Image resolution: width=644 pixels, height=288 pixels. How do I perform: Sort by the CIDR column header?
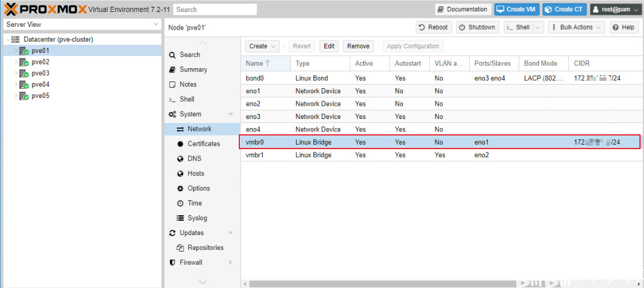pos(605,63)
